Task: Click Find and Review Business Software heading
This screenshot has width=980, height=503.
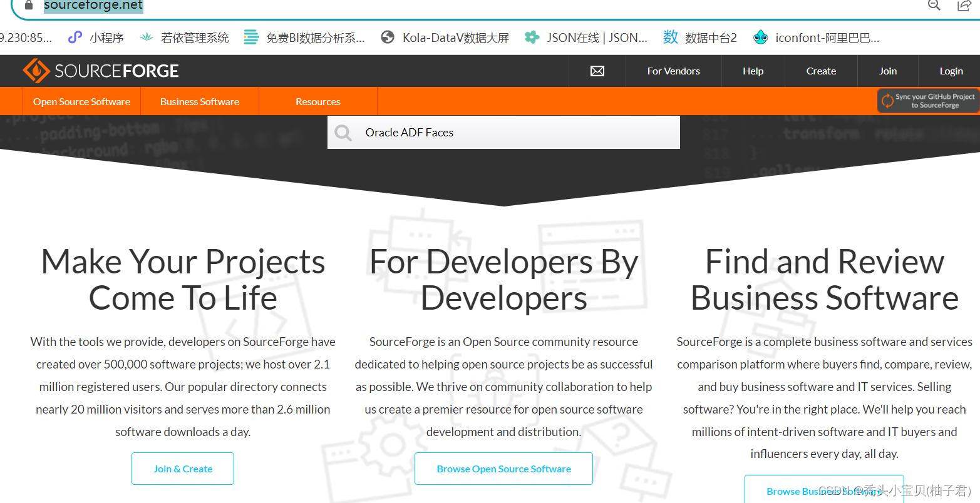Action: pos(825,280)
